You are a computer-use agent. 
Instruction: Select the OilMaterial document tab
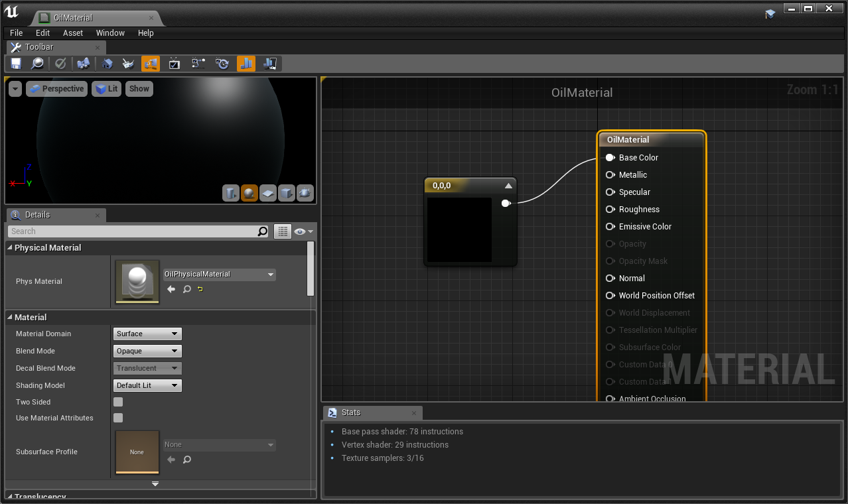[x=96, y=18]
